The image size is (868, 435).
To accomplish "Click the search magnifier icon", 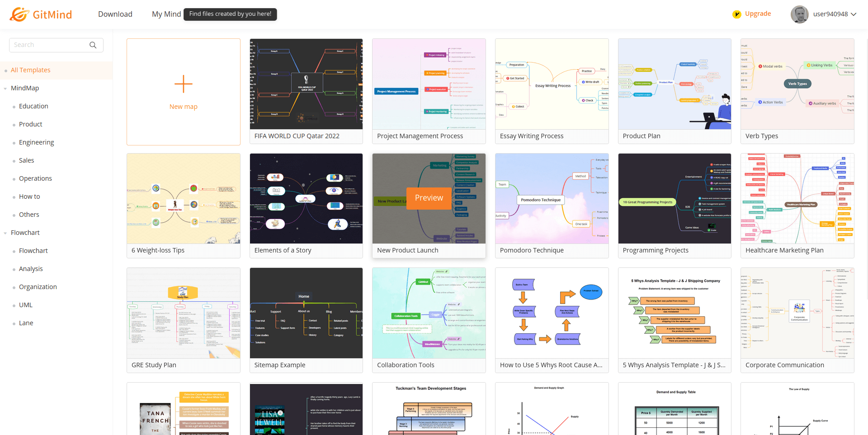I will click(x=93, y=45).
